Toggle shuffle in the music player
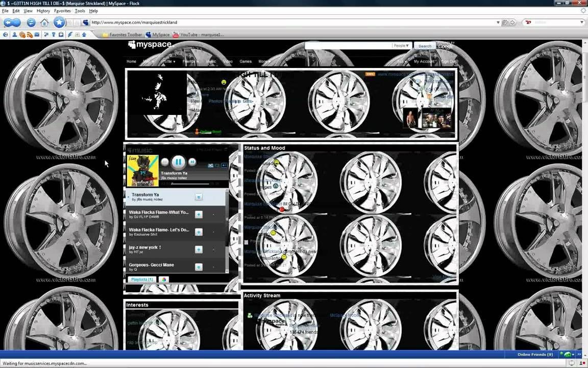The image size is (588, 368). click(x=210, y=165)
